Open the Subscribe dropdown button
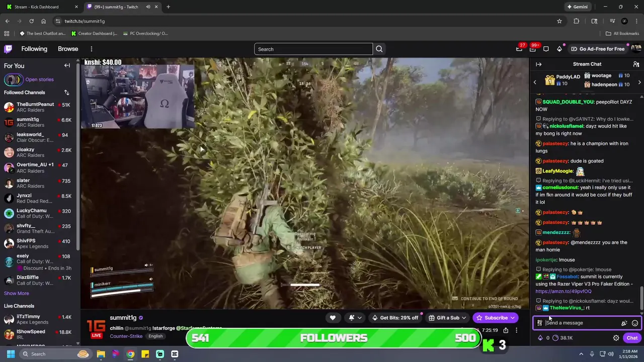 click(x=496, y=318)
